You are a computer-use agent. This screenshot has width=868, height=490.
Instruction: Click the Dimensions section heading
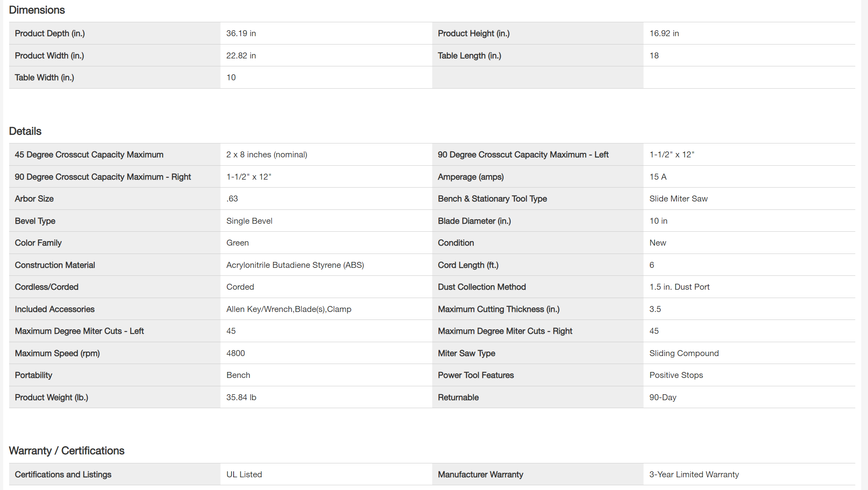point(37,10)
